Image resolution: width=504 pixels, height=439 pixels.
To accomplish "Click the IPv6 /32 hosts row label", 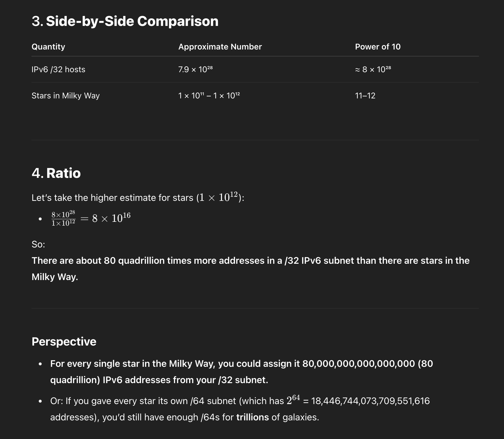I will tap(58, 69).
